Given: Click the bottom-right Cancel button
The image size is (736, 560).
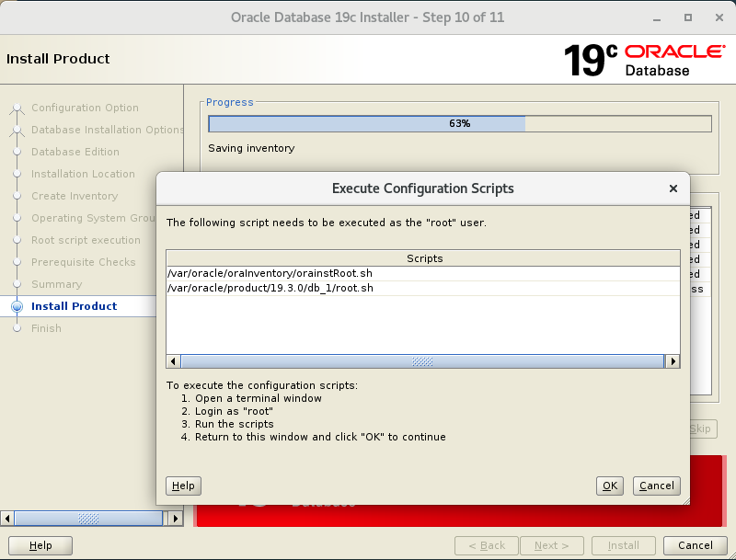Looking at the screenshot, I should [696, 545].
